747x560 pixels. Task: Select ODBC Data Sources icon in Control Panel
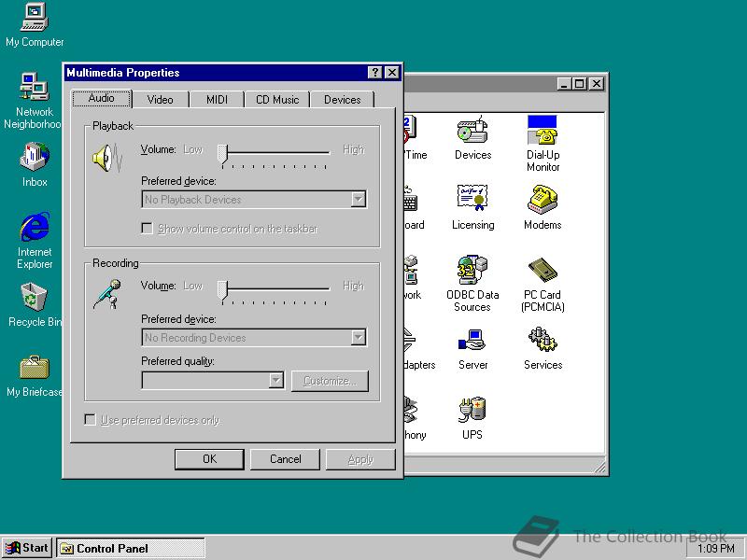(472, 284)
